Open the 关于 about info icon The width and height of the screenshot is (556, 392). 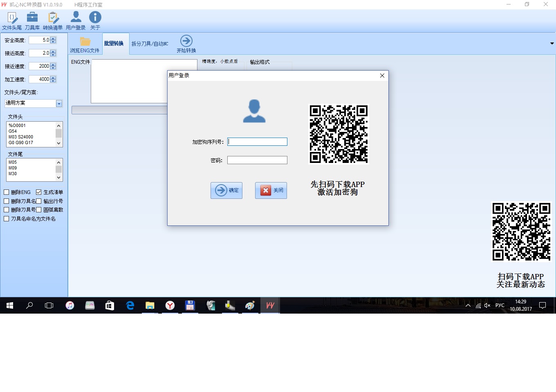[95, 21]
